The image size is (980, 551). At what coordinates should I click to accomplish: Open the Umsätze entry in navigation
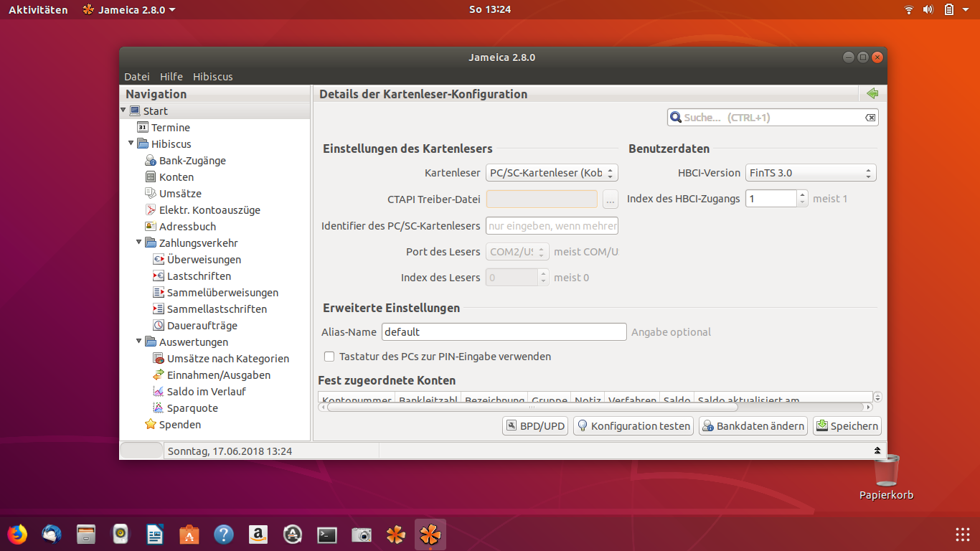click(180, 194)
